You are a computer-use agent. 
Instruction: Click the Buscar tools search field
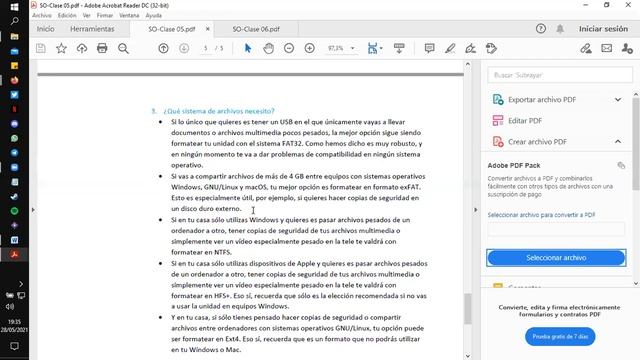coord(560,75)
